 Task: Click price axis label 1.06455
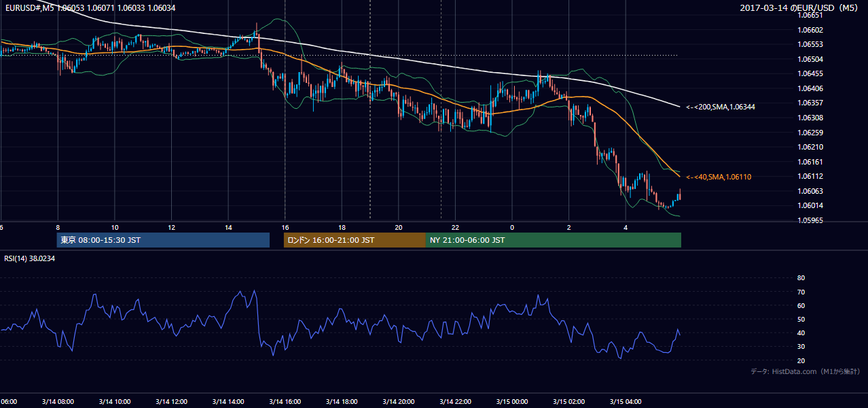click(x=811, y=73)
